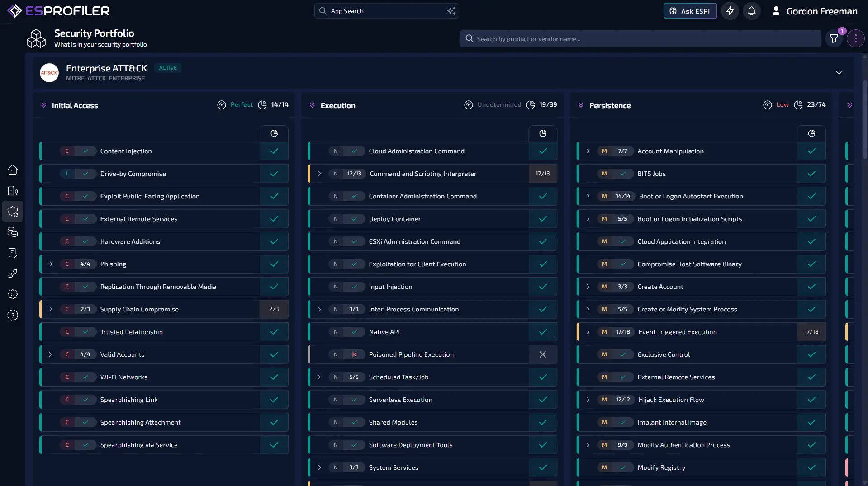Click the pie column header in Execution
Screen dimensions: 868x486
tap(543, 133)
